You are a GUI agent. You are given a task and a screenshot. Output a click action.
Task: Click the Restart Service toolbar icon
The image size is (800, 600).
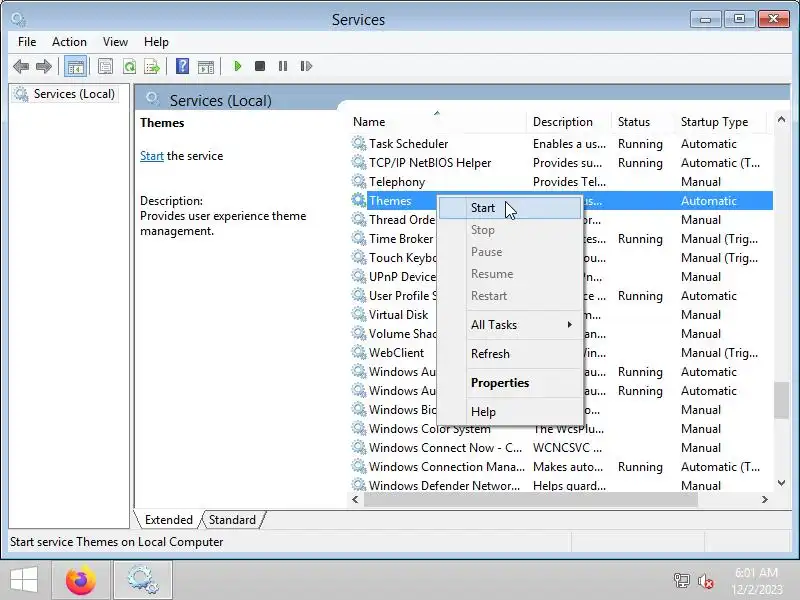click(306, 66)
